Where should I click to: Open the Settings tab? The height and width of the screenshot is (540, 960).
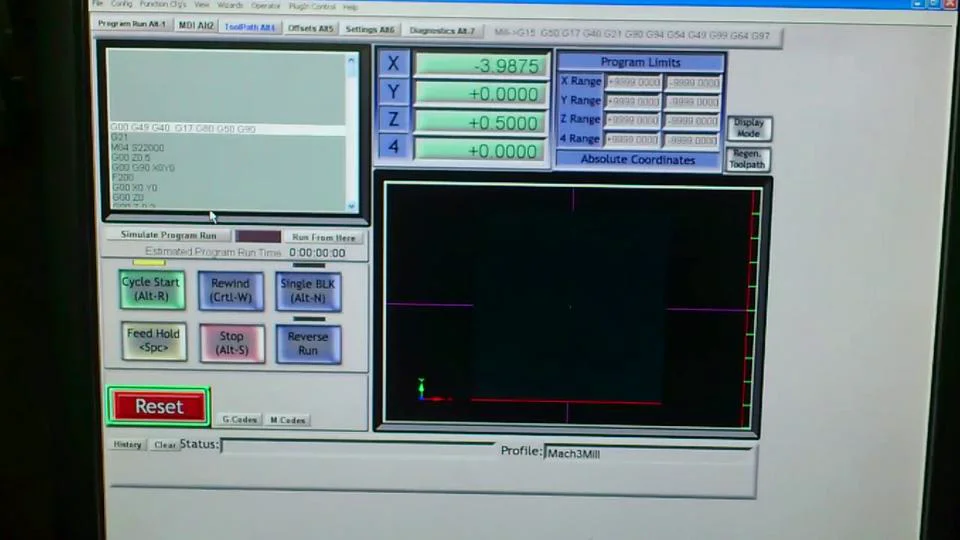pyautogui.click(x=370, y=29)
